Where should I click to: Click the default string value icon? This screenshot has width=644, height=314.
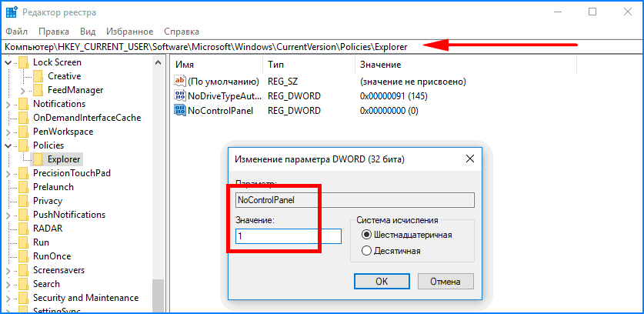(180, 82)
